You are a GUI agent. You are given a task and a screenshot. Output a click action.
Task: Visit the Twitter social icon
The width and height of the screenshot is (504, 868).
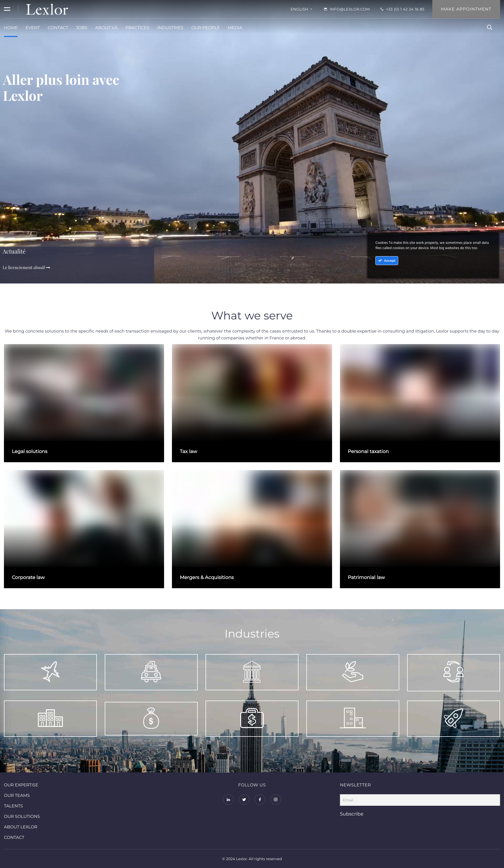click(244, 799)
